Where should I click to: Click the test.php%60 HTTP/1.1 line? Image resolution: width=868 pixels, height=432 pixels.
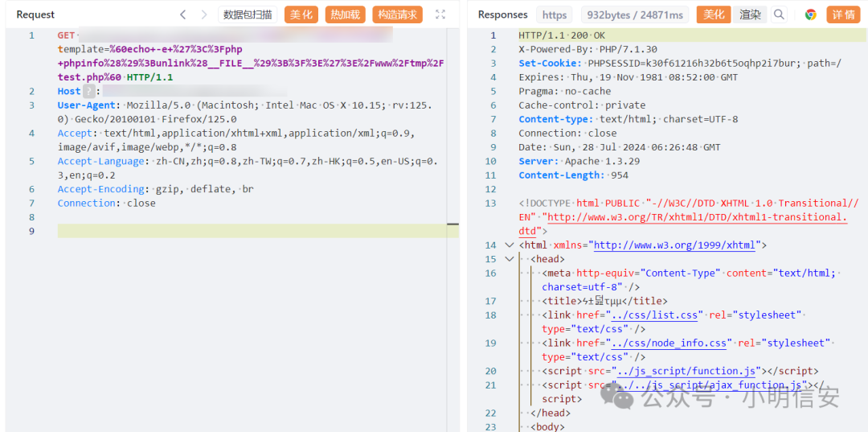click(x=115, y=77)
